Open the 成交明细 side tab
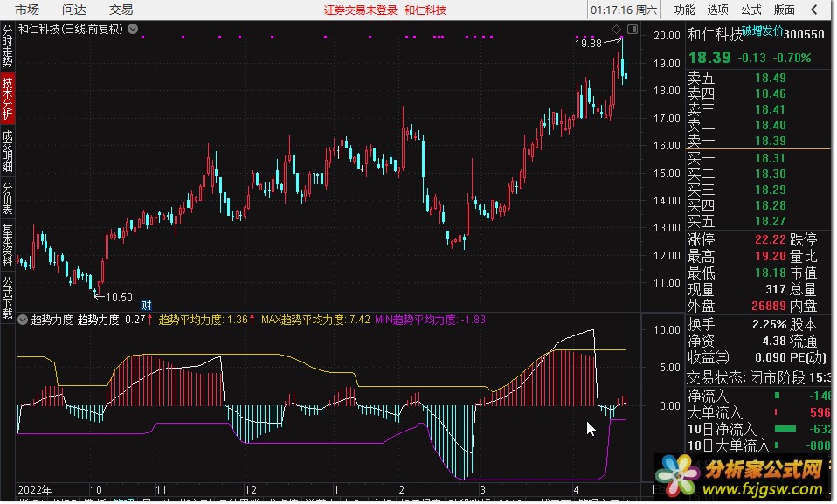Screen dimensions: 837x504 (8, 151)
